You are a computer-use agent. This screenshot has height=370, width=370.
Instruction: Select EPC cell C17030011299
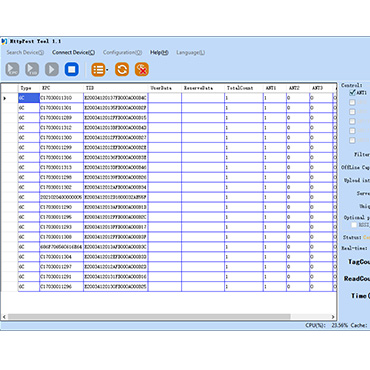tap(61, 147)
